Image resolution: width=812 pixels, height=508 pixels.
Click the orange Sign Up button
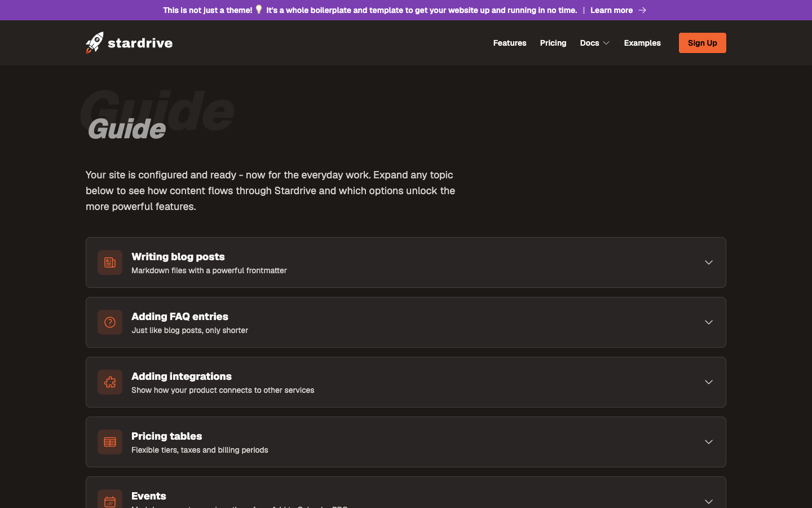703,43
